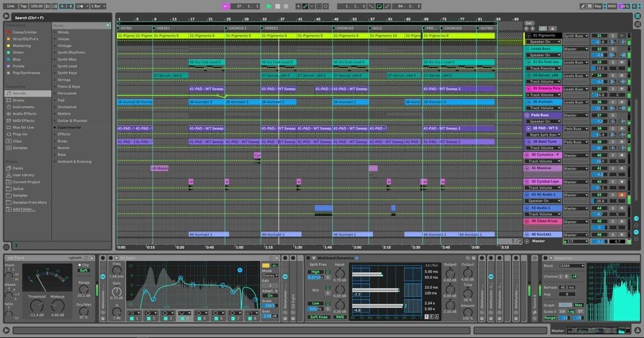Open Synth Lead folder in browser
This screenshot has height=338, width=644.
click(x=67, y=66)
